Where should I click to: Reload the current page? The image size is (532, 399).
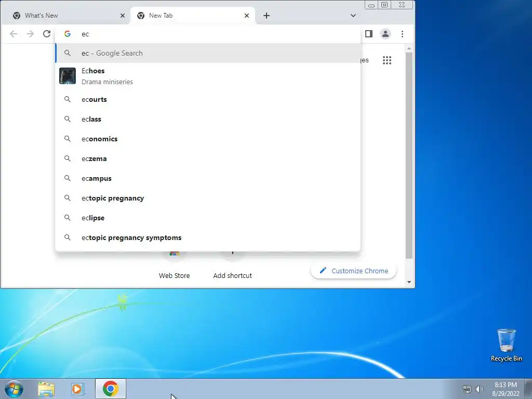(47, 34)
